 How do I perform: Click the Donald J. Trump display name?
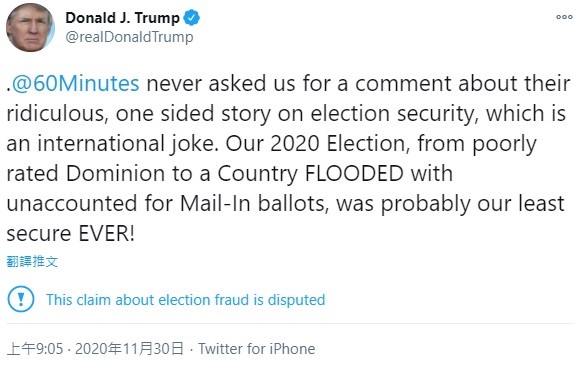(x=123, y=18)
